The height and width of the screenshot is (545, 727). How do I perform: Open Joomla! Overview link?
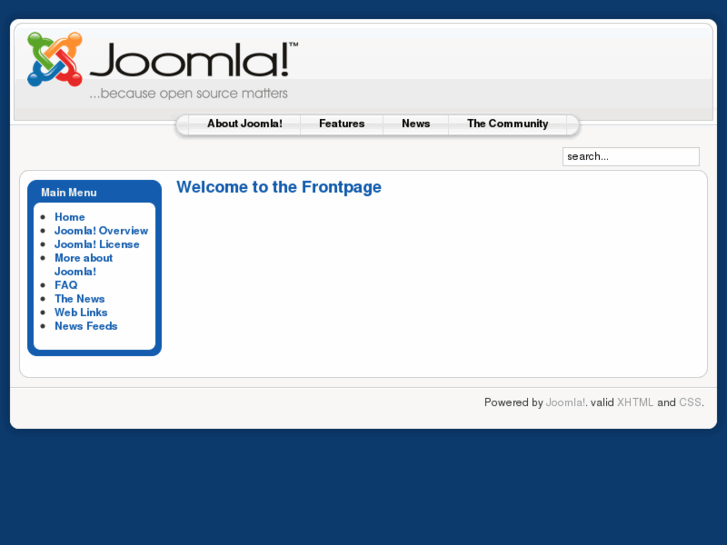(x=101, y=231)
